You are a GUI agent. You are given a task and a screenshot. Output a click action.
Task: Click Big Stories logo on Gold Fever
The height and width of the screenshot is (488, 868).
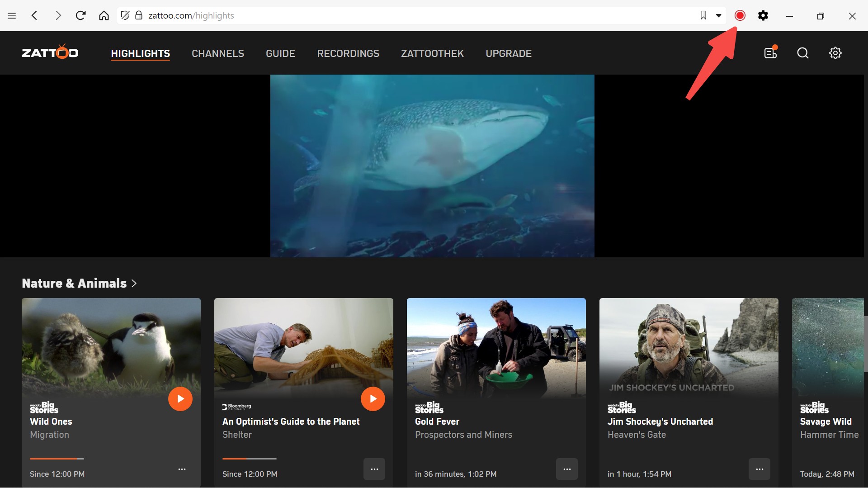(429, 407)
